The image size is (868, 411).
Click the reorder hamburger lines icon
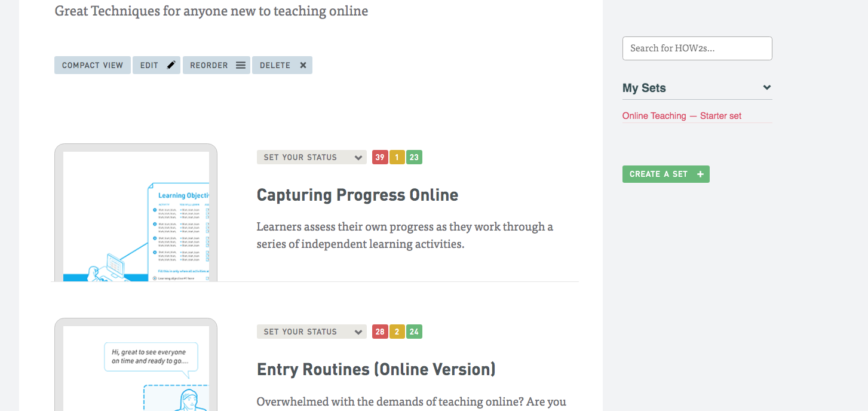241,65
